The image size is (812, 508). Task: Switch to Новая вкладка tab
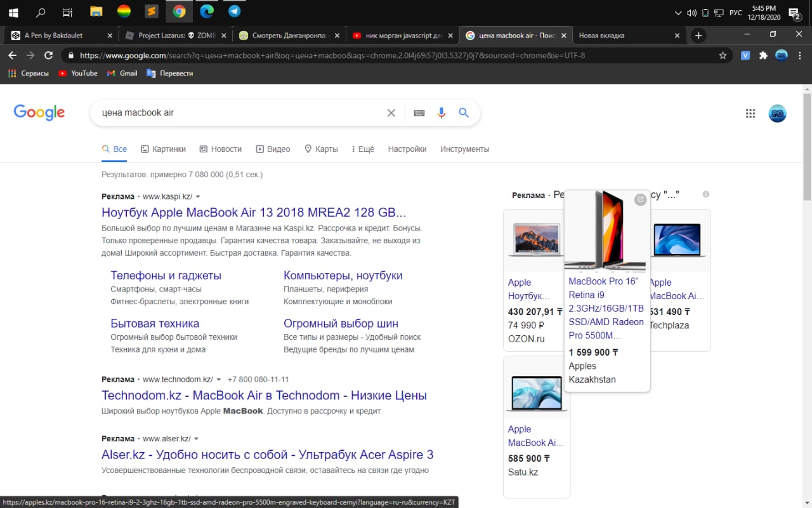pos(629,36)
